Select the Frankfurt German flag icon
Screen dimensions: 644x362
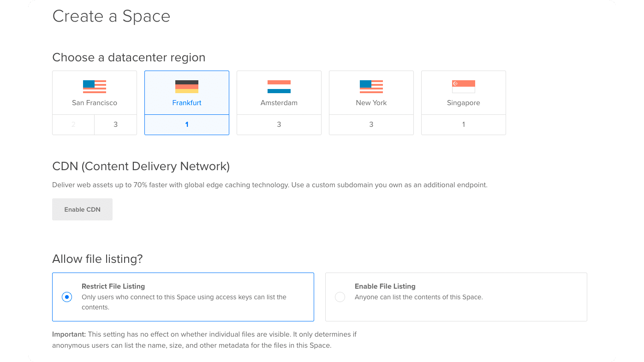pyautogui.click(x=187, y=87)
